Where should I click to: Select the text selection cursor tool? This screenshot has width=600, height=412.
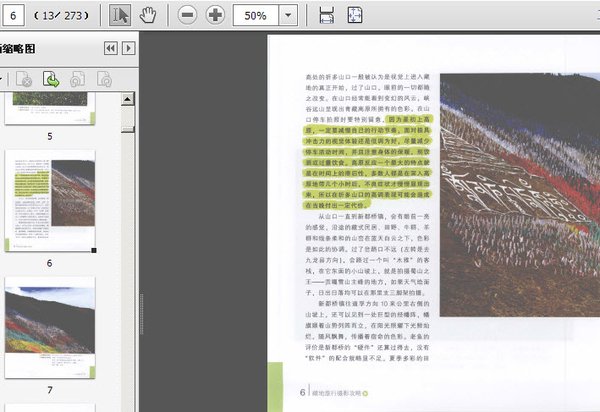[120, 15]
